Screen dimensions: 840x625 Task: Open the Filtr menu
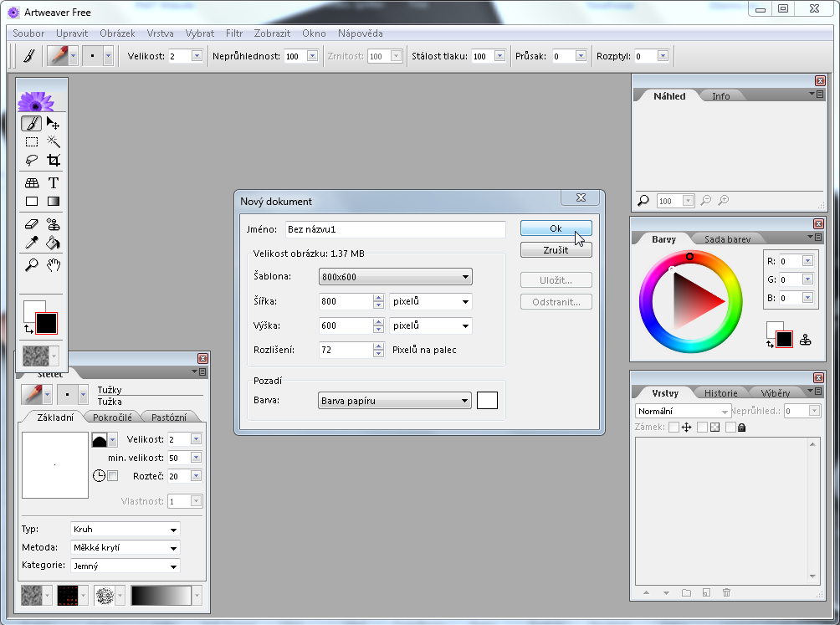[x=234, y=33]
